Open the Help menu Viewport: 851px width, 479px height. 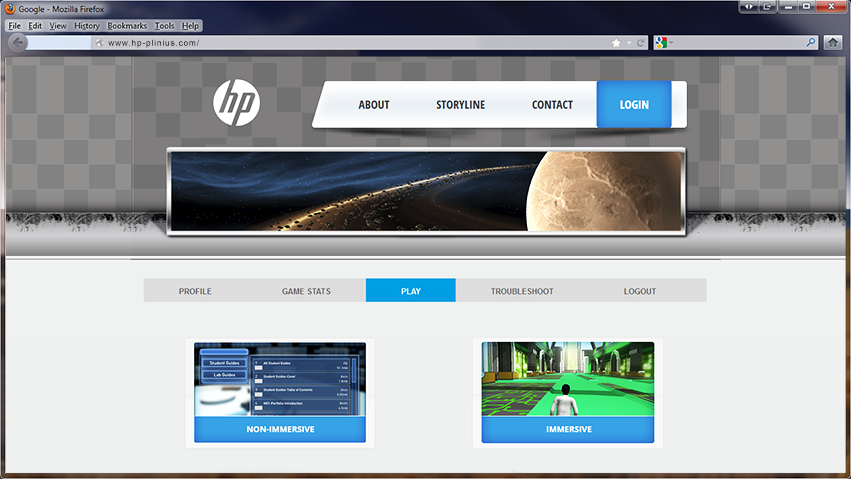coord(190,25)
